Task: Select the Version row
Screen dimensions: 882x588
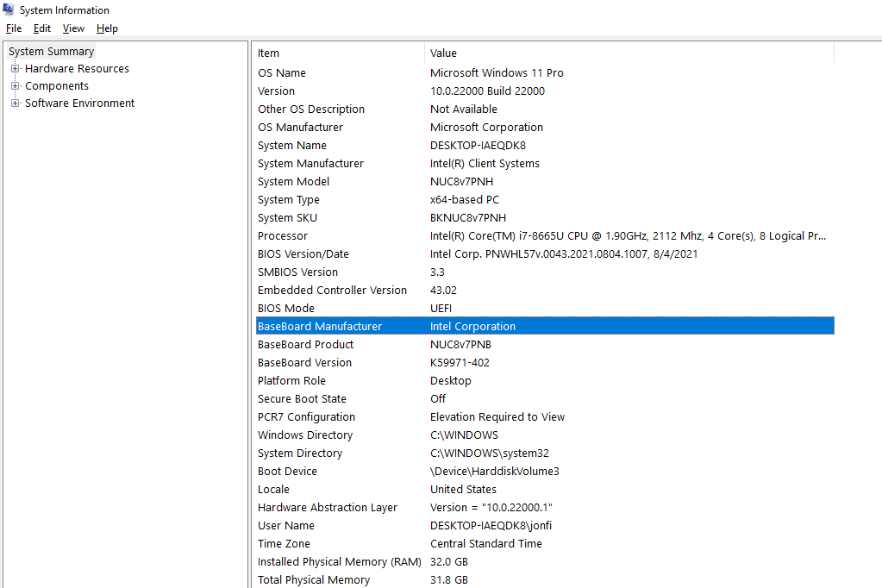Action: (x=545, y=91)
